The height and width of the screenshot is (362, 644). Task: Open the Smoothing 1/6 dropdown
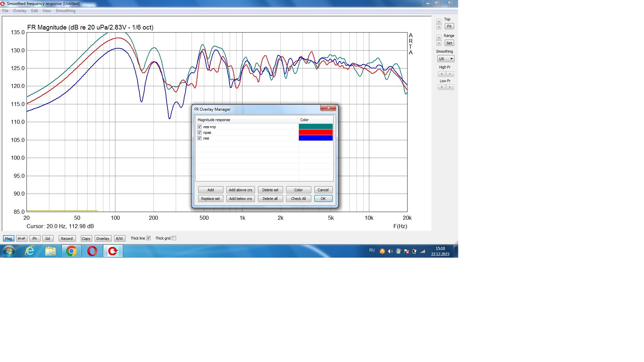[x=446, y=59]
